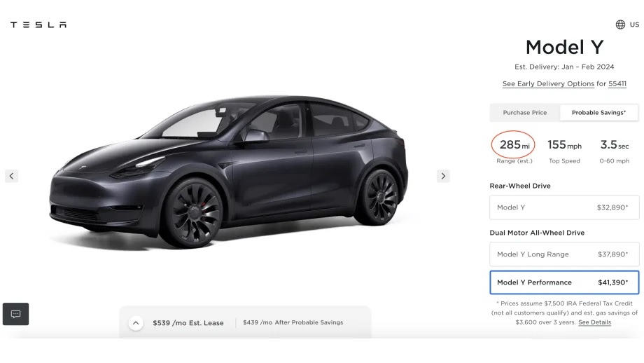Select the Model Y Performance option
Viewport: 644px width, 363px height.
564,282
